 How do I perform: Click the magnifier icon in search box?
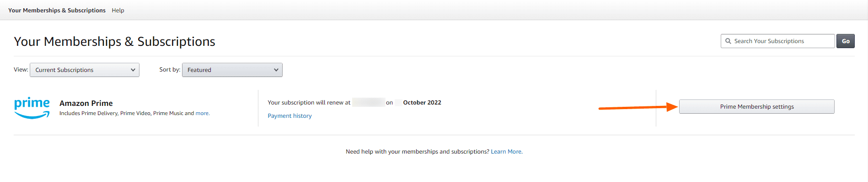[728, 41]
